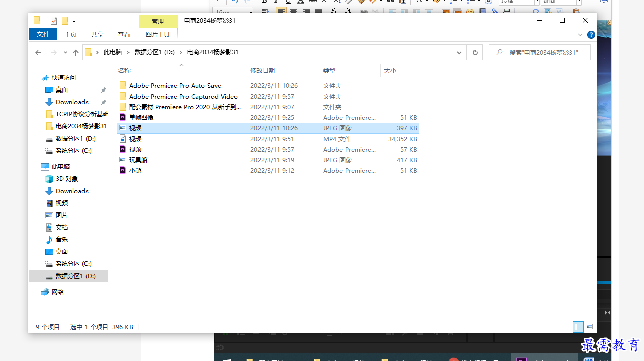Go forward with the Forward arrow

pyautogui.click(x=53, y=52)
